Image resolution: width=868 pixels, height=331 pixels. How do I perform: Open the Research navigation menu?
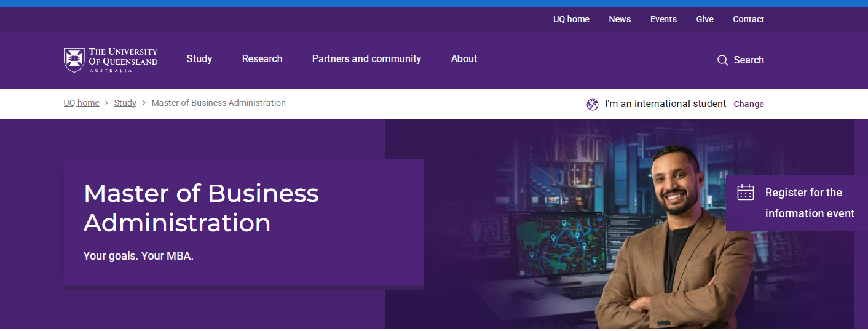pos(262,59)
